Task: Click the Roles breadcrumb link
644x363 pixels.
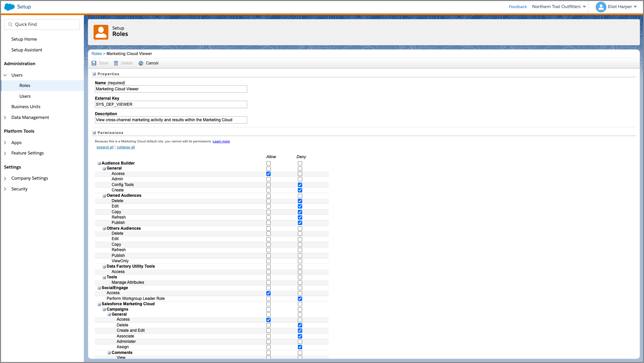Action: (97, 54)
